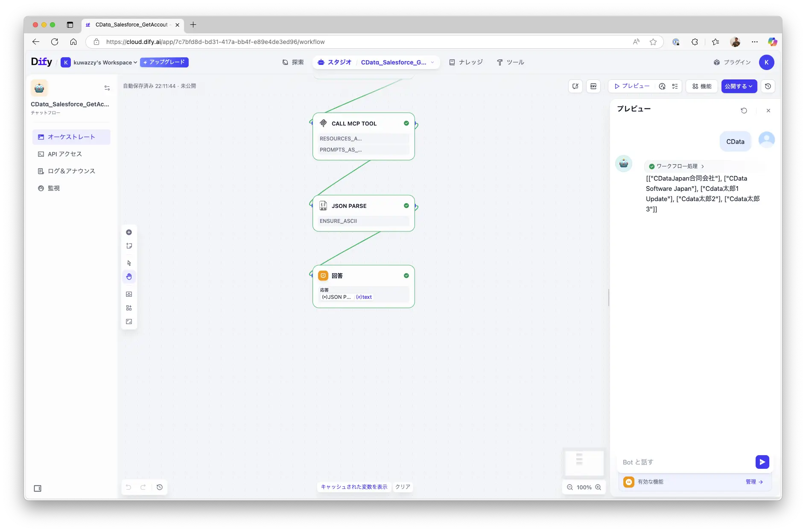The height and width of the screenshot is (532, 806).
Task: Open the ENV environment variables panel
Action: click(x=593, y=86)
